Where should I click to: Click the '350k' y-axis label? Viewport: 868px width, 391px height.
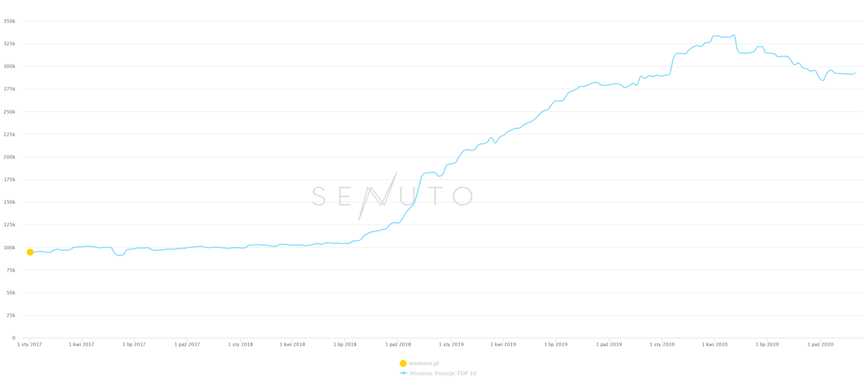[x=9, y=21]
